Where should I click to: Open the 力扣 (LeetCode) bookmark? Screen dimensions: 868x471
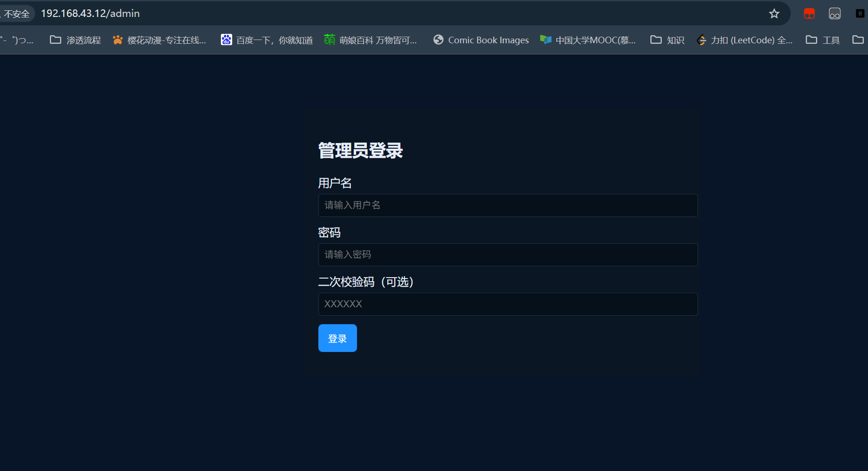point(745,40)
